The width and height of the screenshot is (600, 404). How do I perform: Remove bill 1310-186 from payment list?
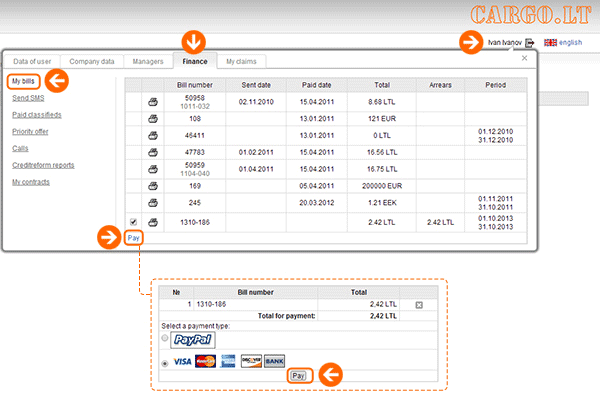pyautogui.click(x=419, y=304)
